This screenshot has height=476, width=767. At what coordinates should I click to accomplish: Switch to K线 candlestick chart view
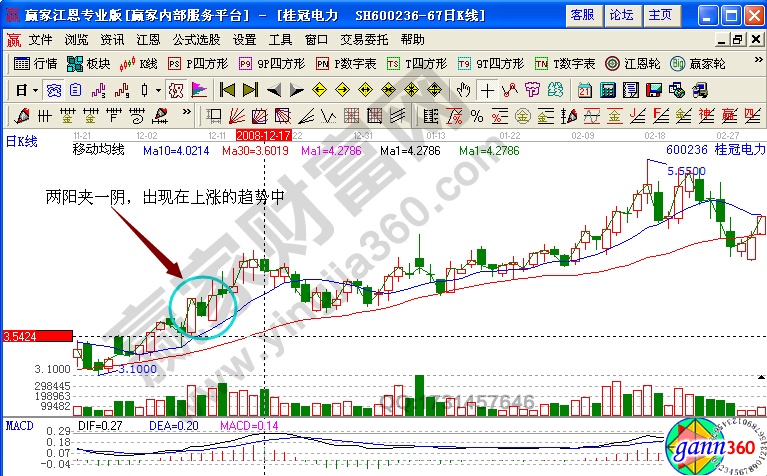[139, 63]
